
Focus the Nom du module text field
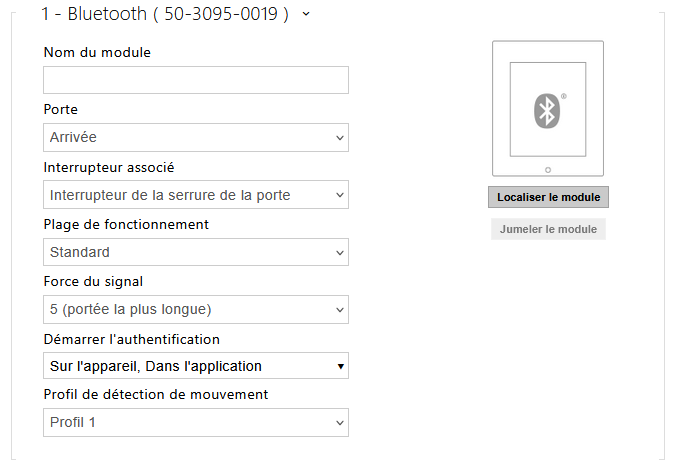(x=196, y=81)
